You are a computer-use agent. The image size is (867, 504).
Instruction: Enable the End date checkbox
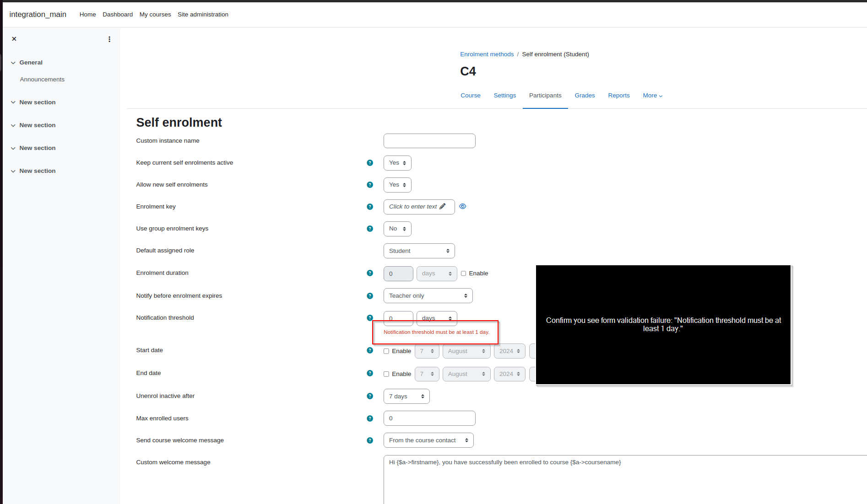tap(386, 374)
